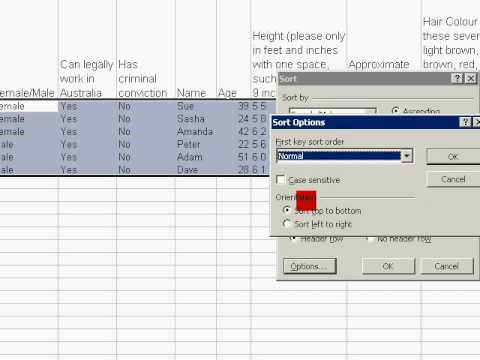Click the Height header cell

click(298, 50)
